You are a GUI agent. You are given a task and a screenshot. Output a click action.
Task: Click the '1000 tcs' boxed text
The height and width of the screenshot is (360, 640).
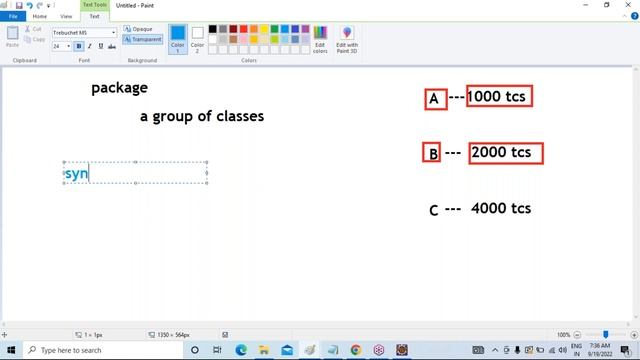(499, 96)
